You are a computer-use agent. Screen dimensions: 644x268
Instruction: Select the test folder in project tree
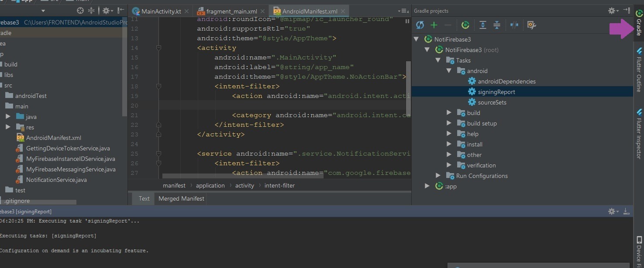(20, 190)
